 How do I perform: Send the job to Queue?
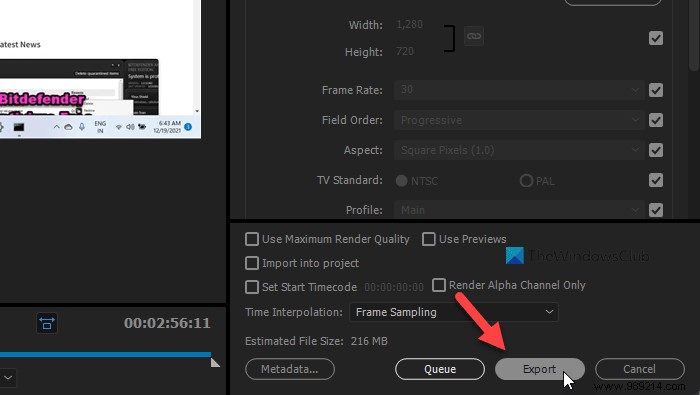tap(440, 369)
